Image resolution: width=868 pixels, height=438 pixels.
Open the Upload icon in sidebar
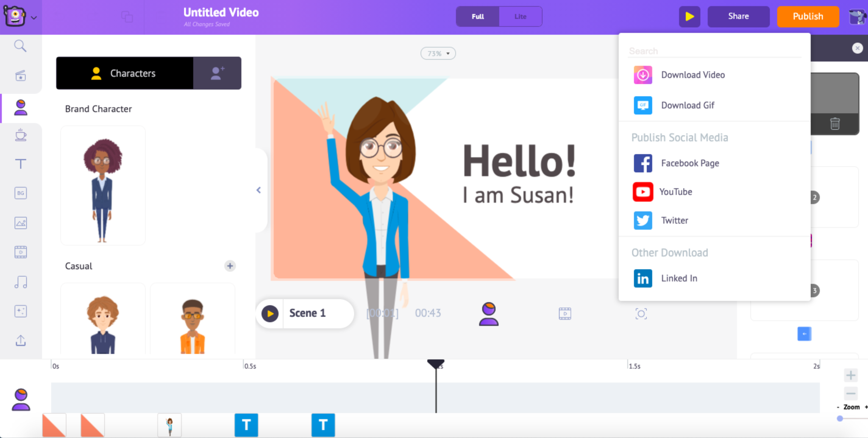click(20, 341)
